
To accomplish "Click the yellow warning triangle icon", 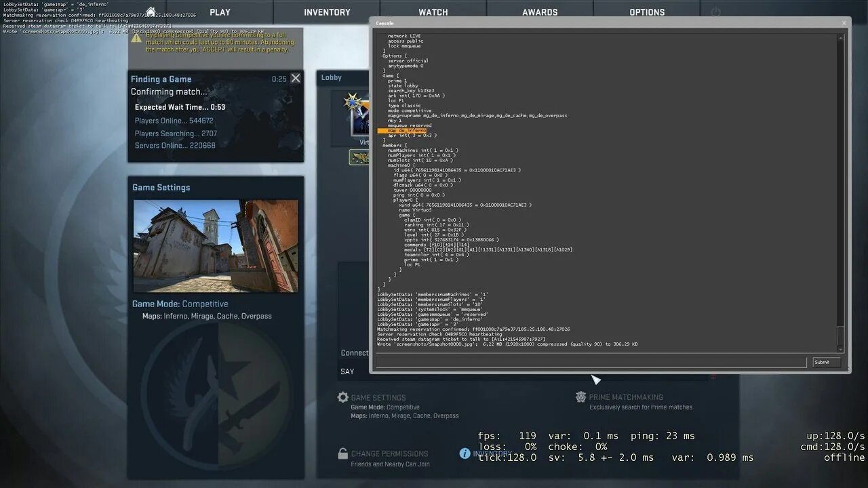I will [136, 38].
